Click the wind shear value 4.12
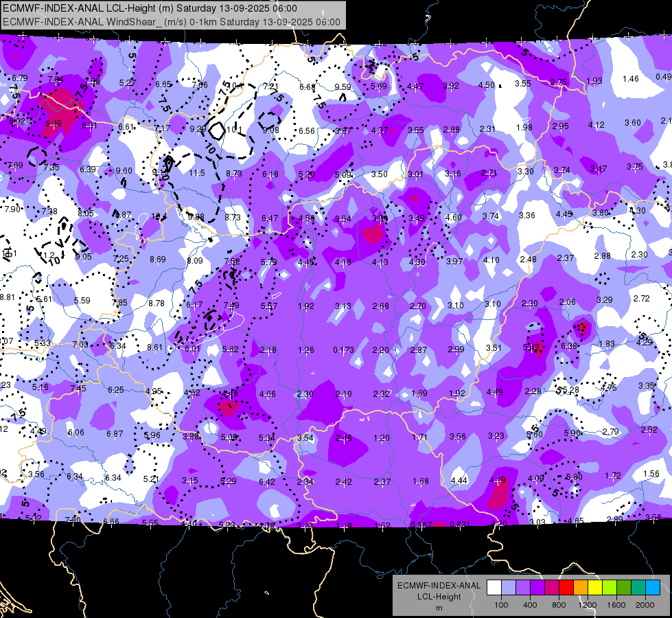The image size is (672, 618). click(596, 125)
